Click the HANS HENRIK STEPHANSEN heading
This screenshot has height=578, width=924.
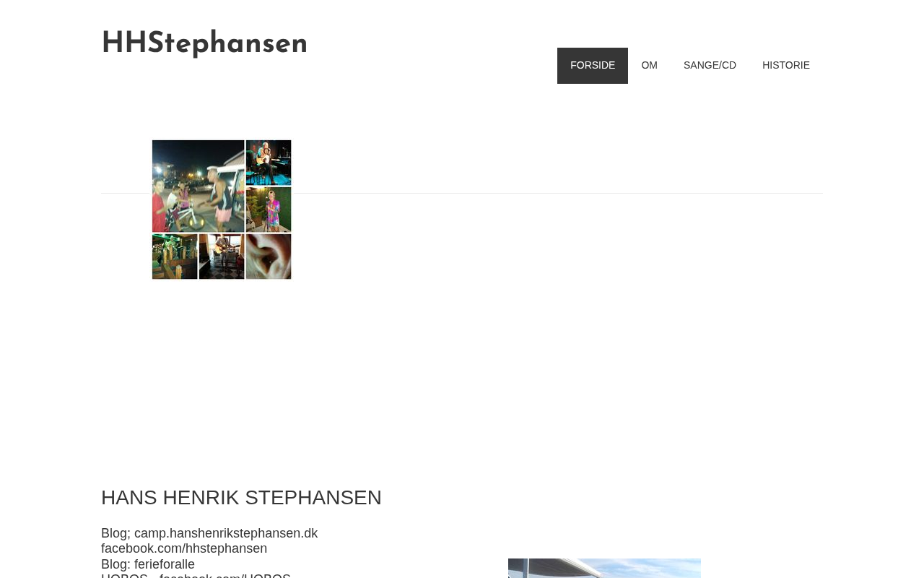(x=241, y=498)
